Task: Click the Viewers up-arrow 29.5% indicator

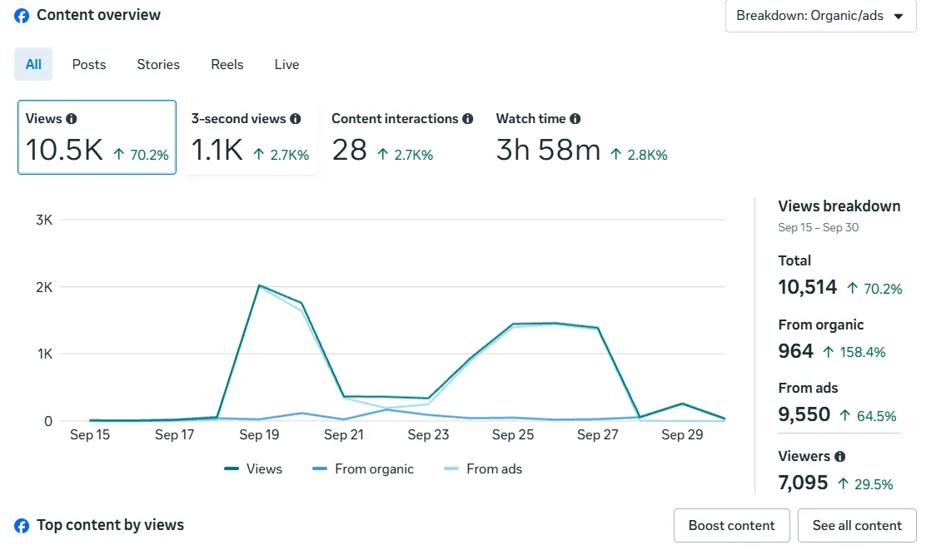Action: pyautogui.click(x=865, y=484)
